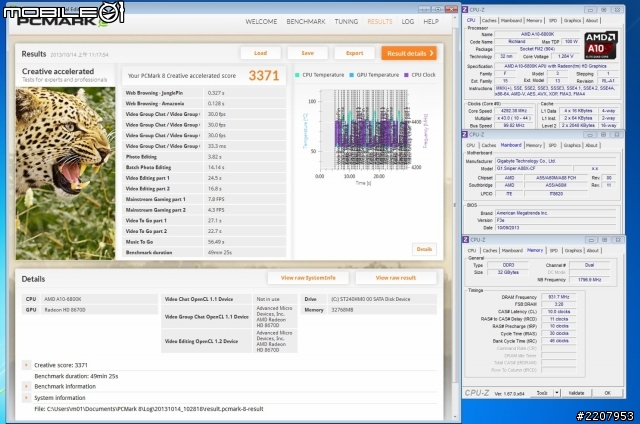
Task: Click the GPU Temperature legend swatch
Action: pos(351,75)
